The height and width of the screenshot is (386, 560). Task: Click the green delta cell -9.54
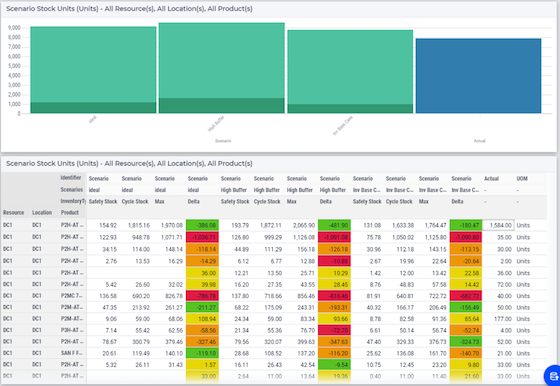(334, 365)
